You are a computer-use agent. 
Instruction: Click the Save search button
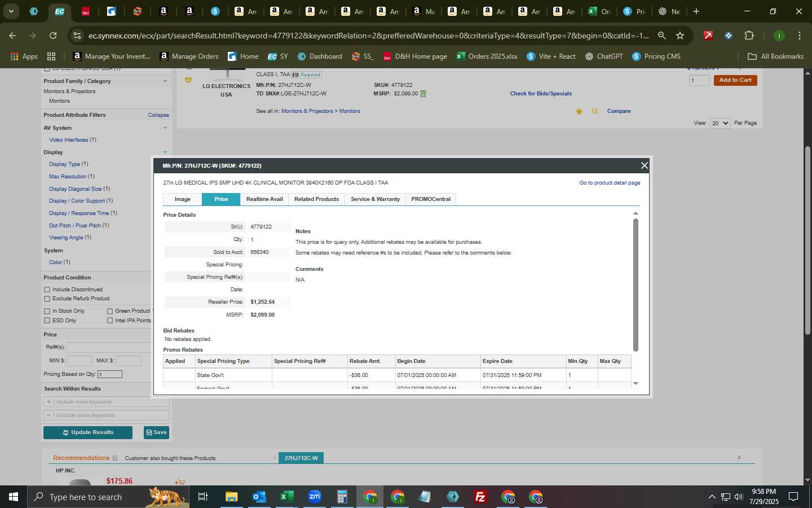click(x=156, y=432)
